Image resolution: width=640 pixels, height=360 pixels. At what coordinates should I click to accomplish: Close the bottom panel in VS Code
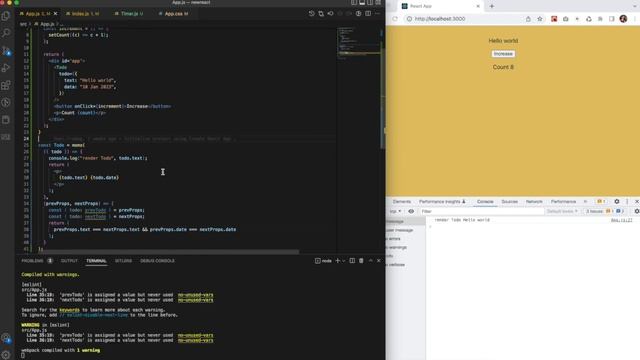click(x=379, y=260)
